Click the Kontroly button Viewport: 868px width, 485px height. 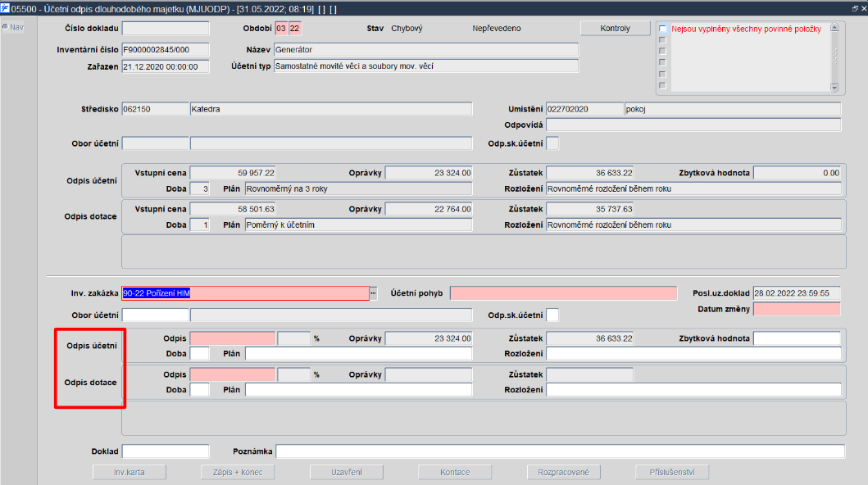[x=615, y=28]
